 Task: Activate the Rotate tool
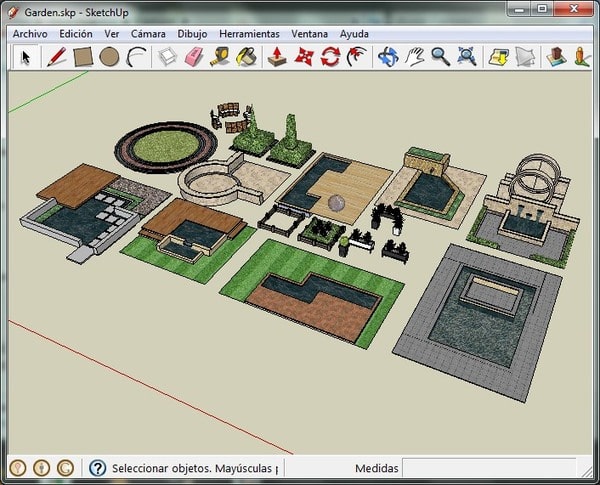(x=330, y=57)
